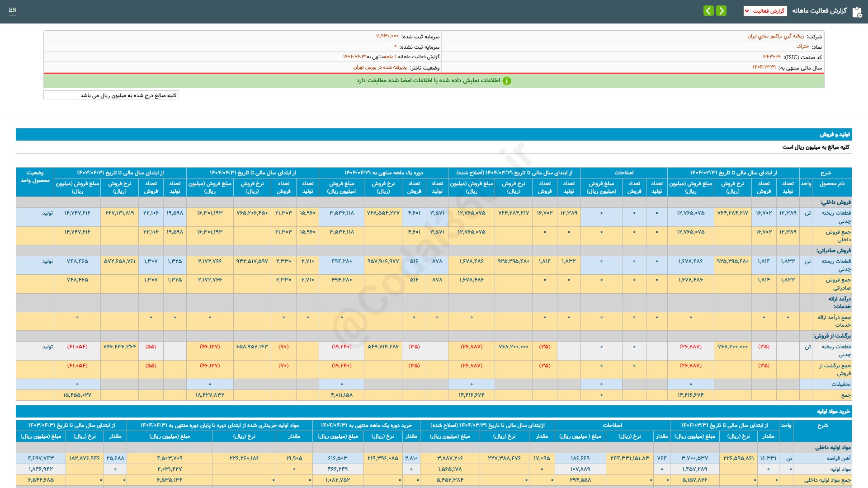The height and width of the screenshot is (488, 868).
Task: Go to the previous report with left arrow
Action: (708, 10)
